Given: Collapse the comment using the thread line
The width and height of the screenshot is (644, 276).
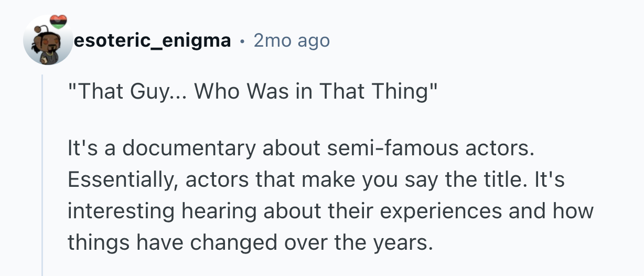Looking at the screenshot, I should pyautogui.click(x=43, y=173).
